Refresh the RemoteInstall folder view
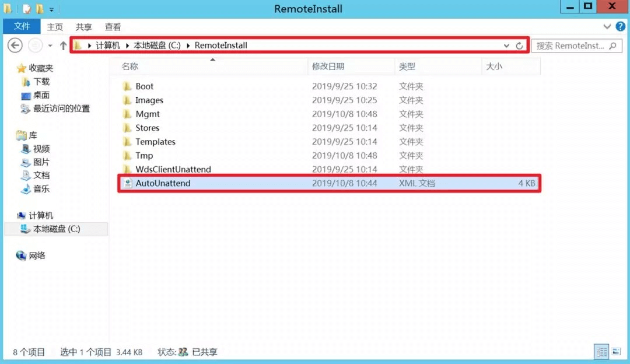Viewport: 630px width, 364px height. click(520, 45)
